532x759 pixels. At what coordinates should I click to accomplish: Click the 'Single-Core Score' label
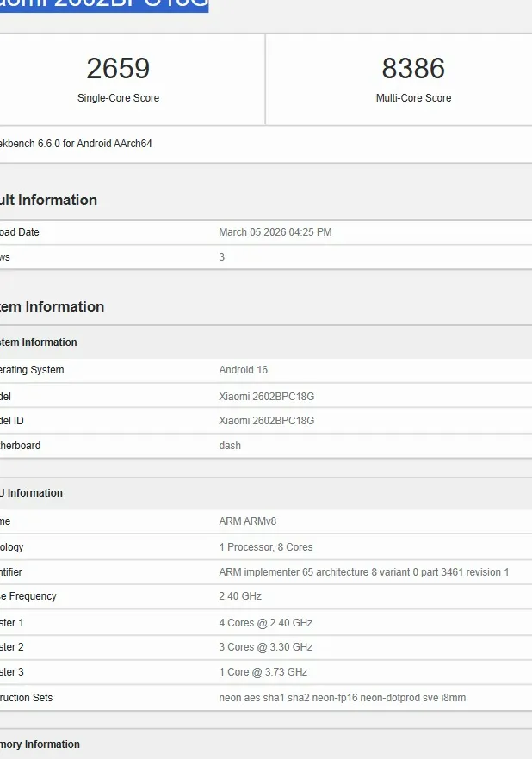(x=118, y=98)
